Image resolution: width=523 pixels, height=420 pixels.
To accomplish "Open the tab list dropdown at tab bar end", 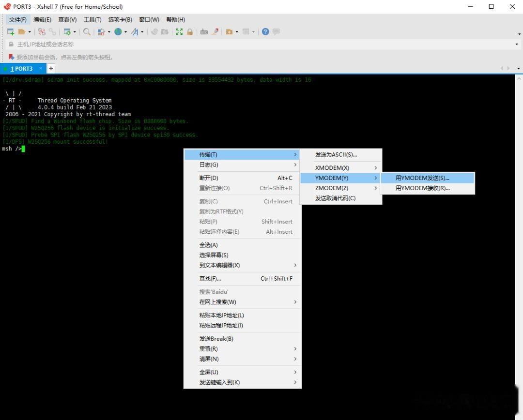I will click(518, 68).
